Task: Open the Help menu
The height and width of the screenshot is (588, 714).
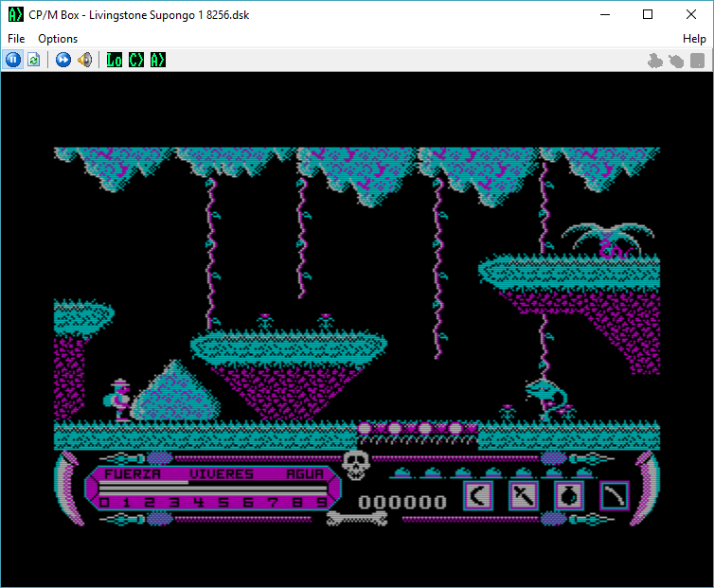Action: pyautogui.click(x=694, y=39)
